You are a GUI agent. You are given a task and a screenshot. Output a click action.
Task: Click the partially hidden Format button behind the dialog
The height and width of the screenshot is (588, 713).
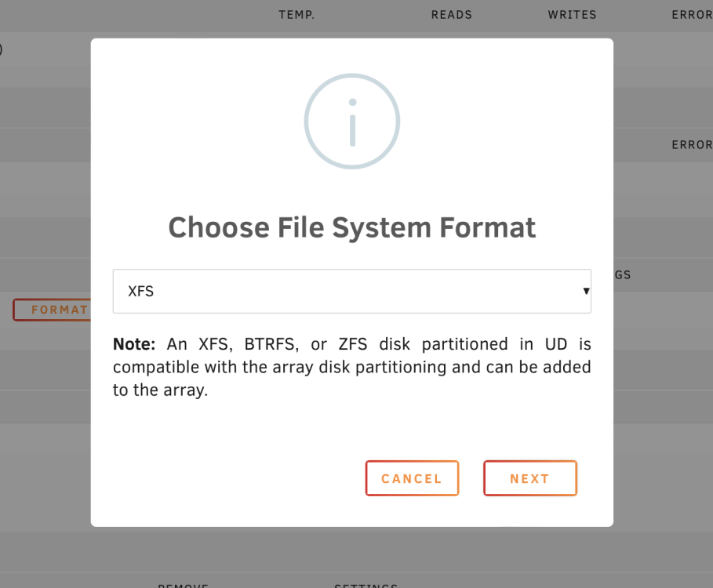pyautogui.click(x=53, y=310)
